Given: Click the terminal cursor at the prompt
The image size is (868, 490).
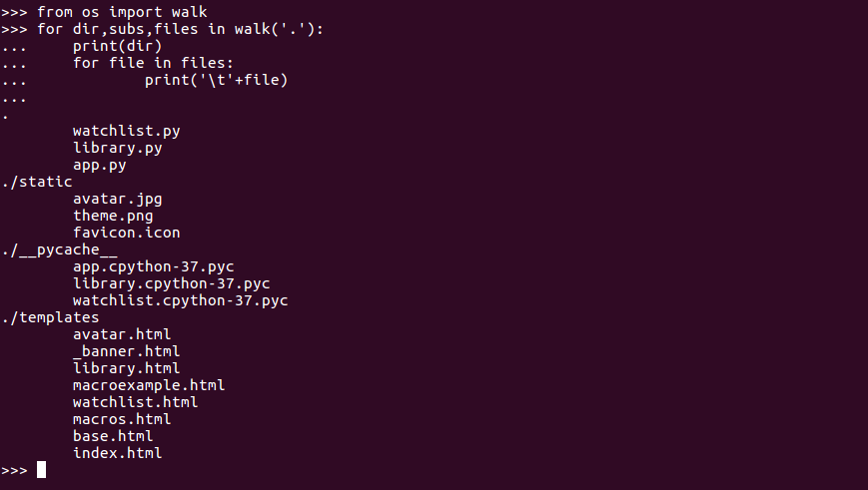Looking at the screenshot, I should tap(42, 470).
